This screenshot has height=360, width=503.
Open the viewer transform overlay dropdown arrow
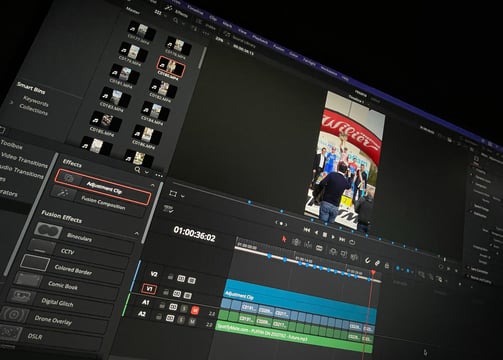click(x=182, y=196)
